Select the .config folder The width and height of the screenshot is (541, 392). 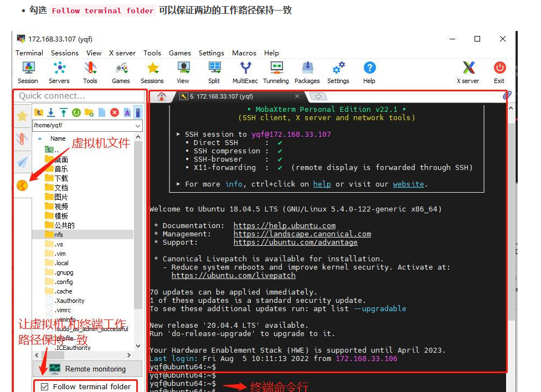coord(59,282)
